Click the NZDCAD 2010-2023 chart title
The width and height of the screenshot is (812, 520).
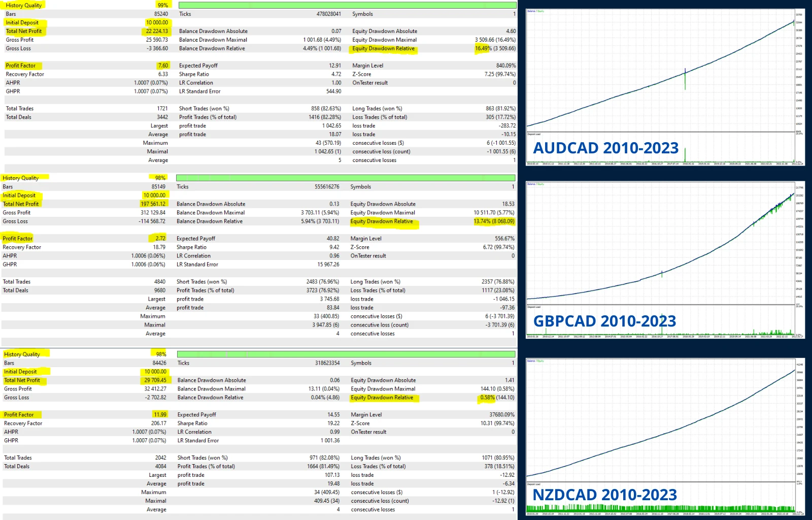(604, 495)
